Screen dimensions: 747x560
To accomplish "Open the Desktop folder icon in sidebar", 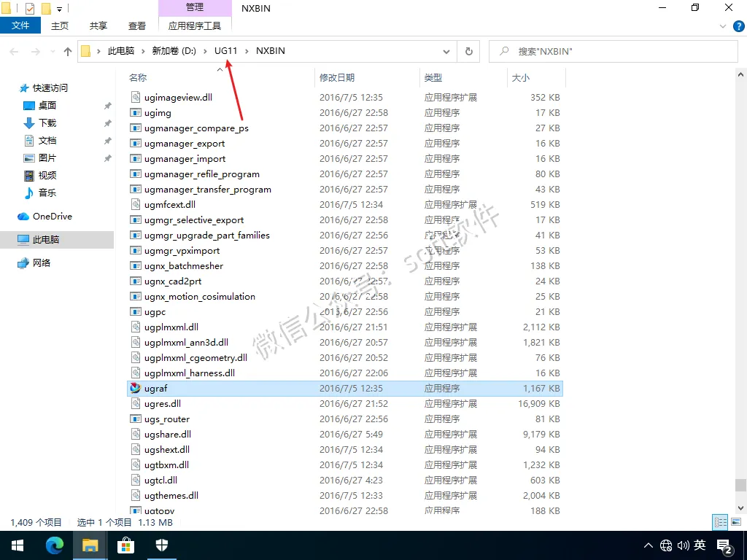I will pyautogui.click(x=29, y=106).
